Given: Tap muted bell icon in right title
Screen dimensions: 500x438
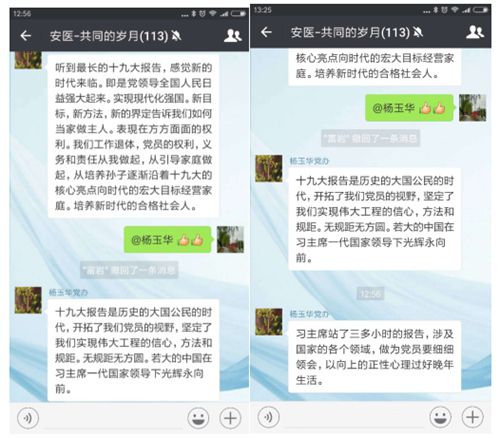Looking at the screenshot, I should (x=418, y=32).
